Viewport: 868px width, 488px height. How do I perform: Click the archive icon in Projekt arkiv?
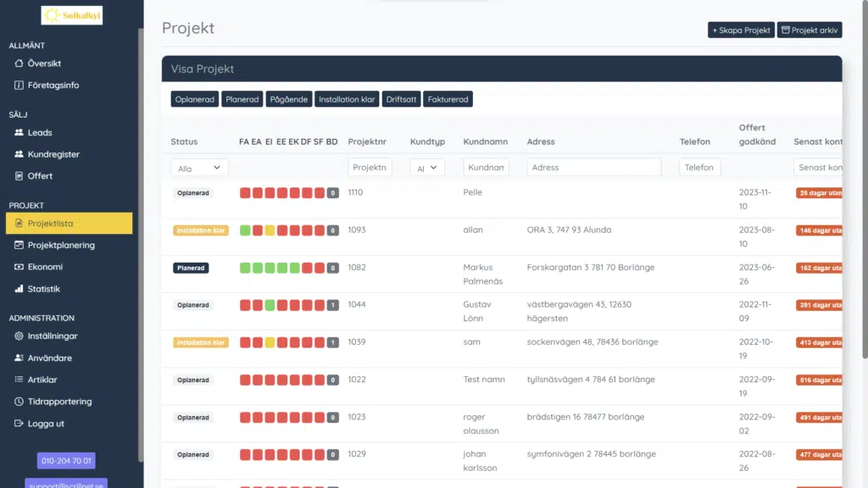click(x=786, y=30)
